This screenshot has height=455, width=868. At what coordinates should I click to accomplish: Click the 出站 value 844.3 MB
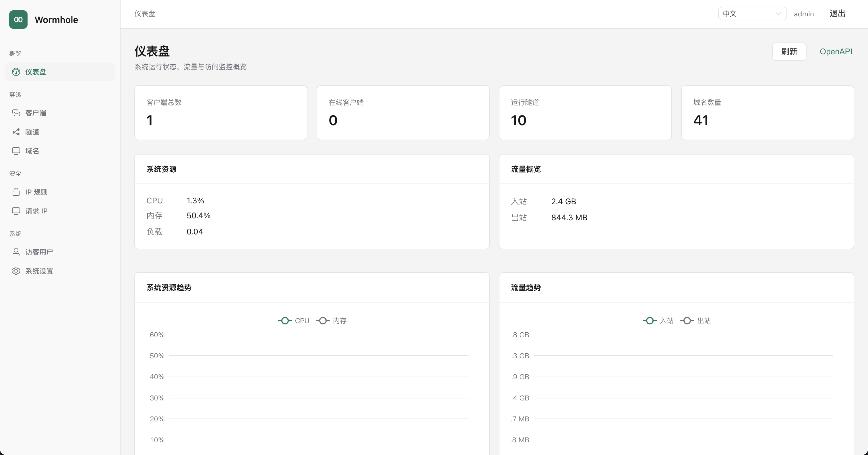click(569, 217)
